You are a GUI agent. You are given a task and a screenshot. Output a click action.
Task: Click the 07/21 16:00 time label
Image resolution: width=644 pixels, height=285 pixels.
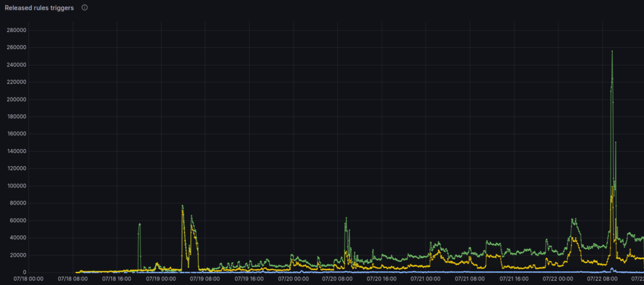[x=514, y=279]
